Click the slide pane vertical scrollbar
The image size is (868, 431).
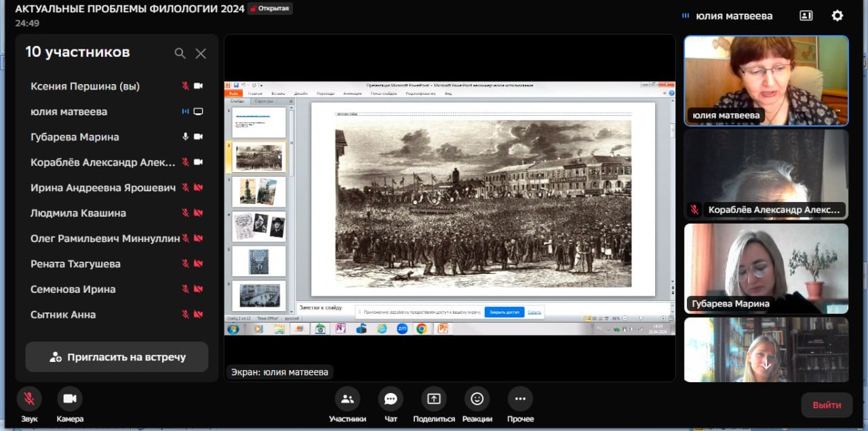[x=292, y=209]
